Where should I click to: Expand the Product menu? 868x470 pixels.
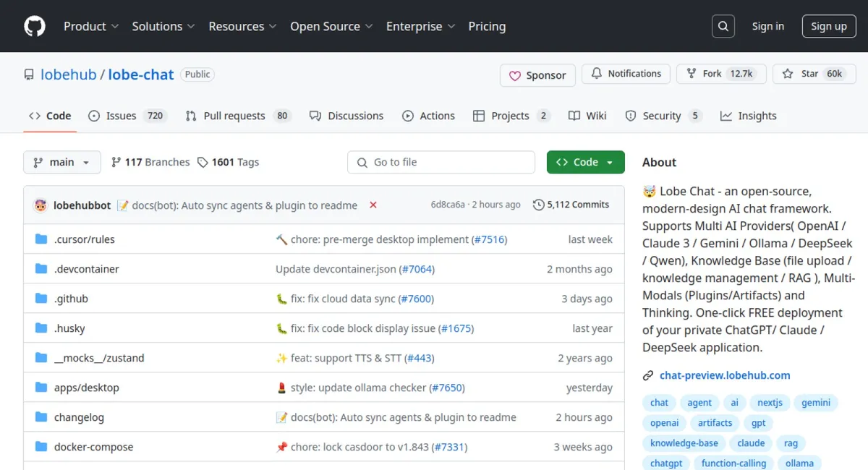[91, 26]
